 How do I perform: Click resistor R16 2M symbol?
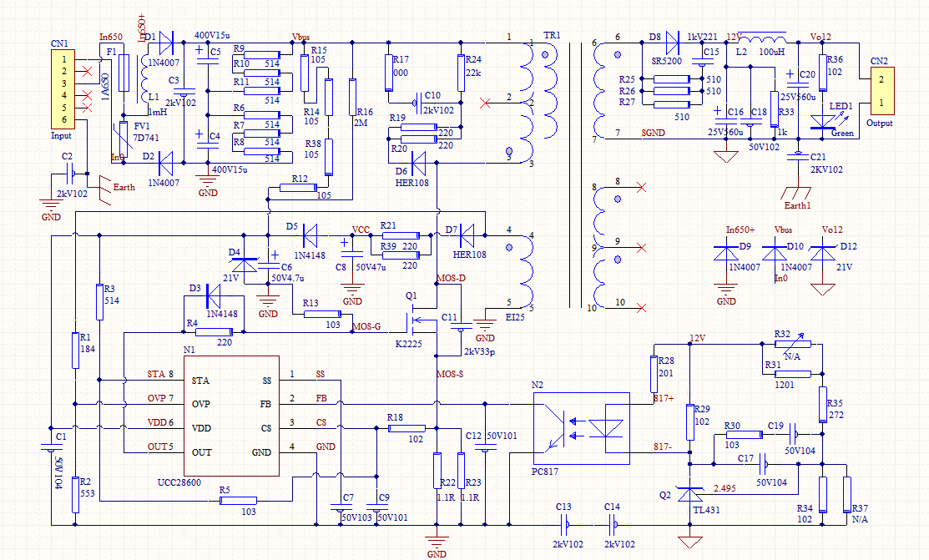pyautogui.click(x=352, y=97)
